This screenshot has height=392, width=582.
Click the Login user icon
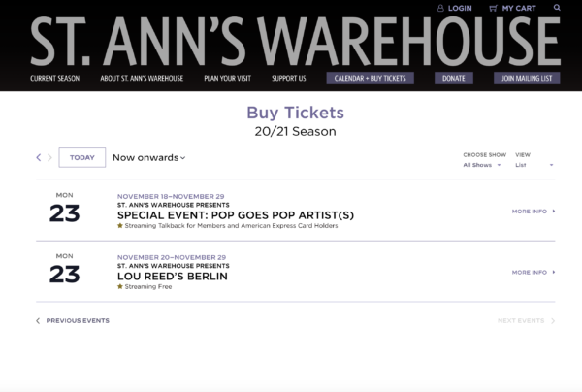point(440,8)
